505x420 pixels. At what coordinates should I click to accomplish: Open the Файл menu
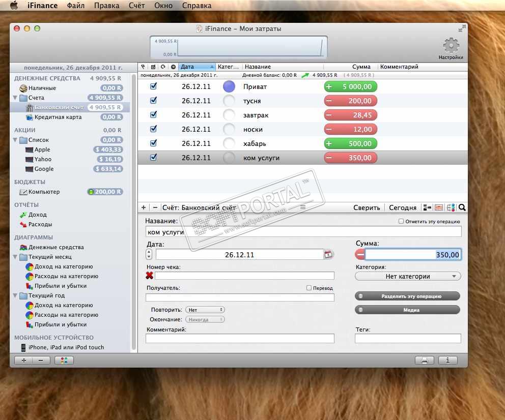point(76,6)
